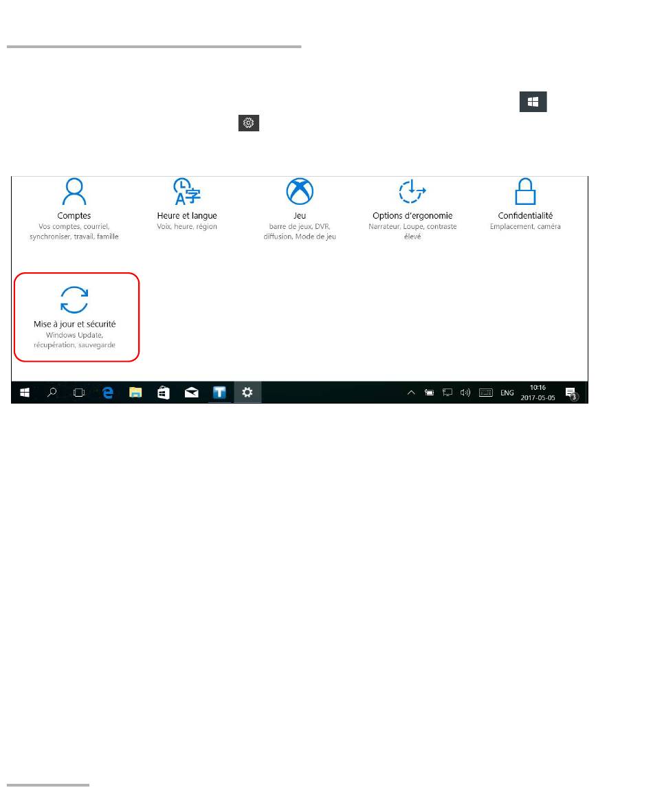Launch Microsoft Edge from taskbar
Screen dimensions: 653x812
[108, 393]
